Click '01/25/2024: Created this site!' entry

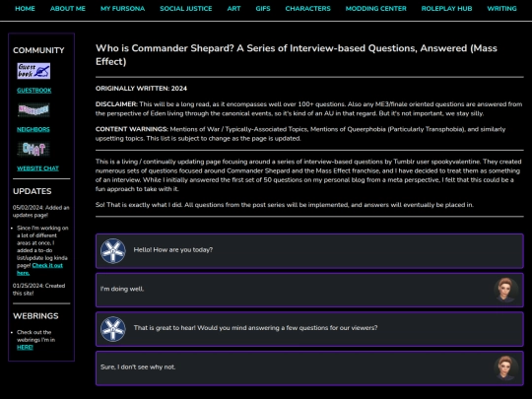tap(39, 290)
